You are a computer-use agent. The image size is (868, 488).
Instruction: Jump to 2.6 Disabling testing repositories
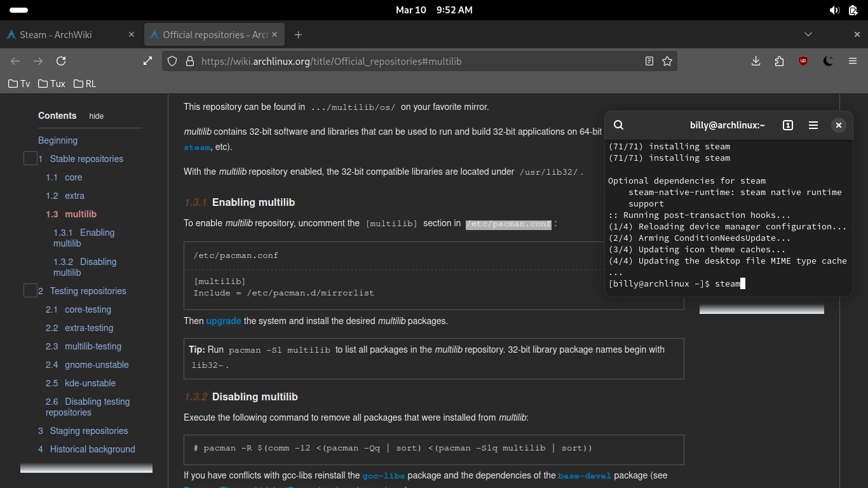point(88,407)
